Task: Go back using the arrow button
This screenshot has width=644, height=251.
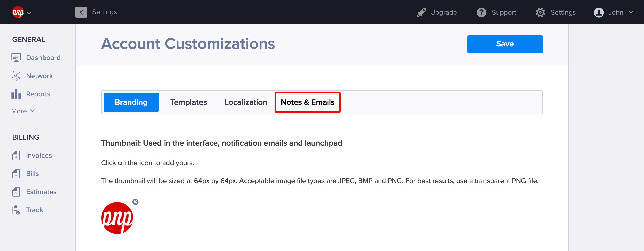Action: 81,12
